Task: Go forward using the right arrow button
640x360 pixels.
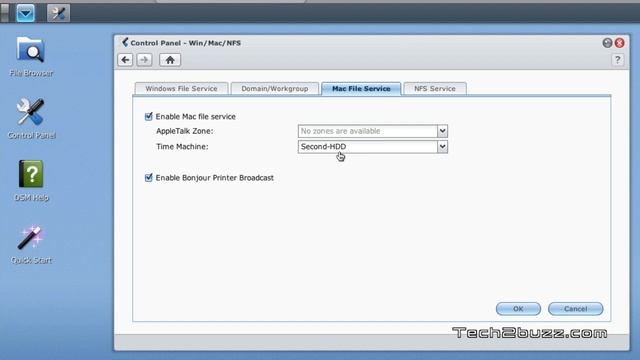Action: (x=144, y=60)
